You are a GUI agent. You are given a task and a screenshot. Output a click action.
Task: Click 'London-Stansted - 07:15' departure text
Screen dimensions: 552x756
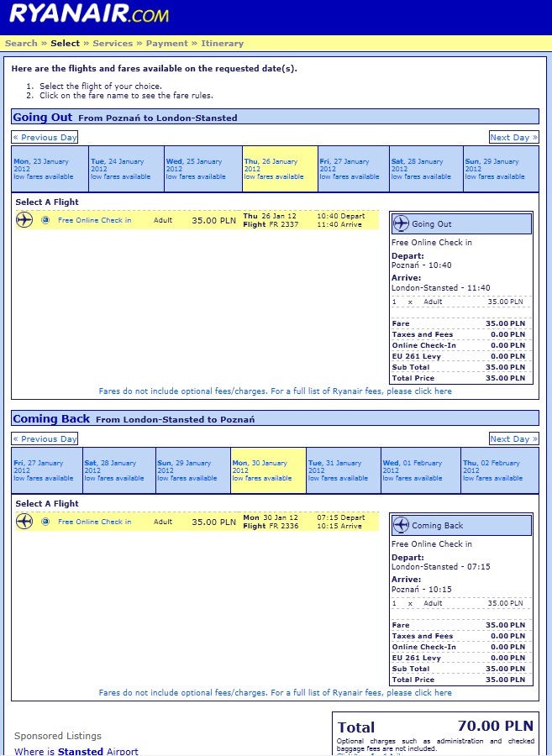point(440,566)
